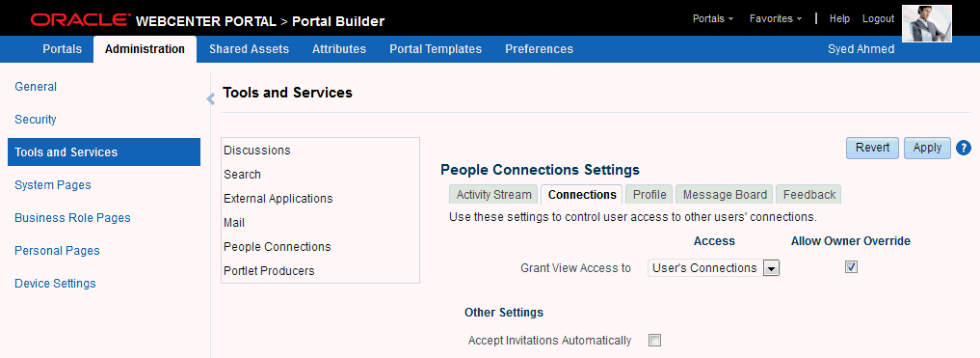Switch to the Activity Stream tab
Viewport: 980px width, 358px height.
click(x=493, y=195)
